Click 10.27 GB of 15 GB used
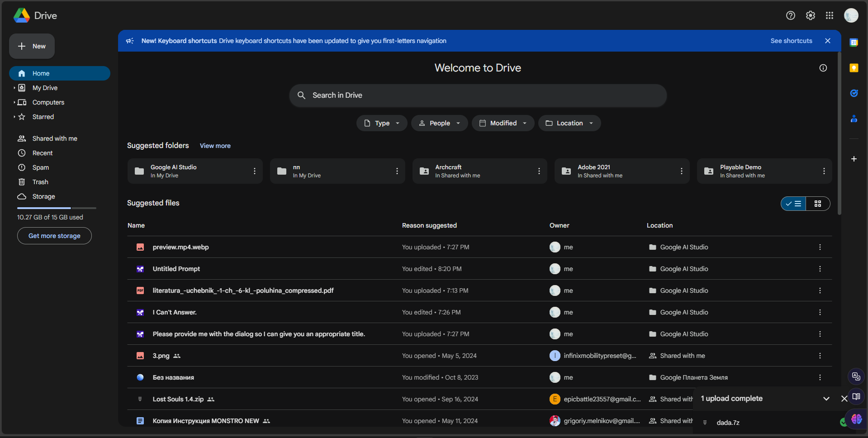868x438 pixels. (50, 217)
